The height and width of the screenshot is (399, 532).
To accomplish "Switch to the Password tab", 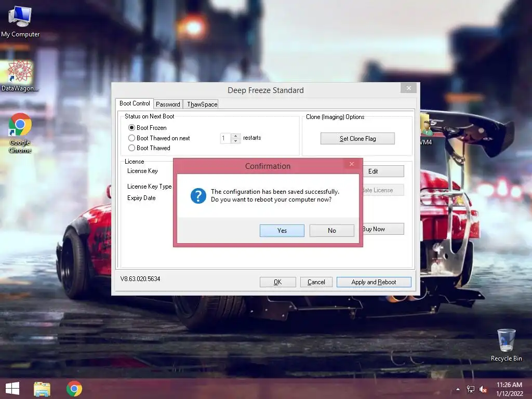I will coord(168,104).
